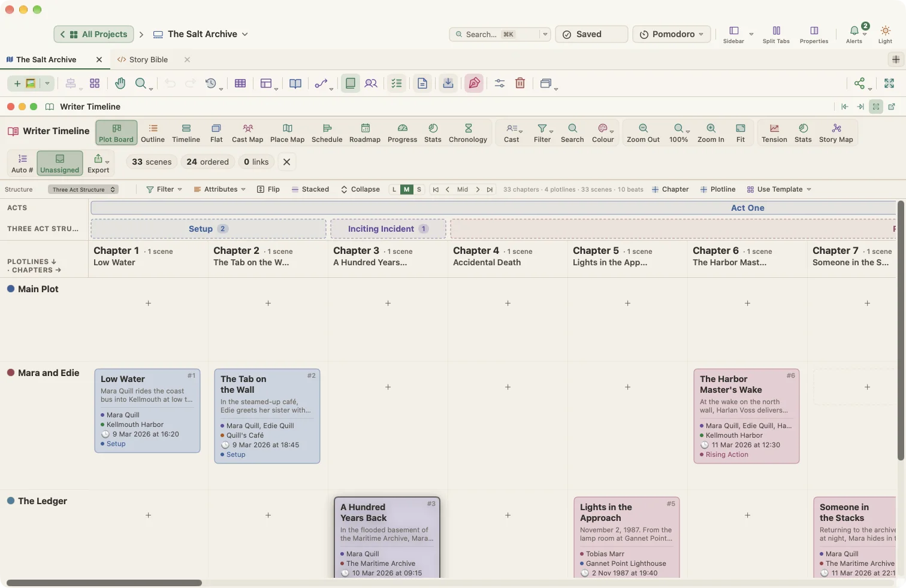Click the trash delete icon
Image resolution: width=906 pixels, height=588 pixels.
coord(520,83)
